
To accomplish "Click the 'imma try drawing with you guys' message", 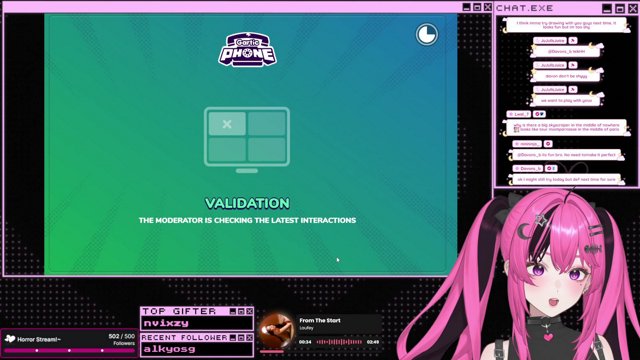I will 566,25.
